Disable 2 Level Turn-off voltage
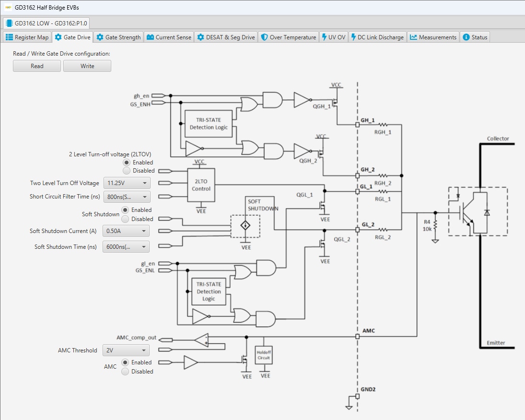 tap(127, 171)
